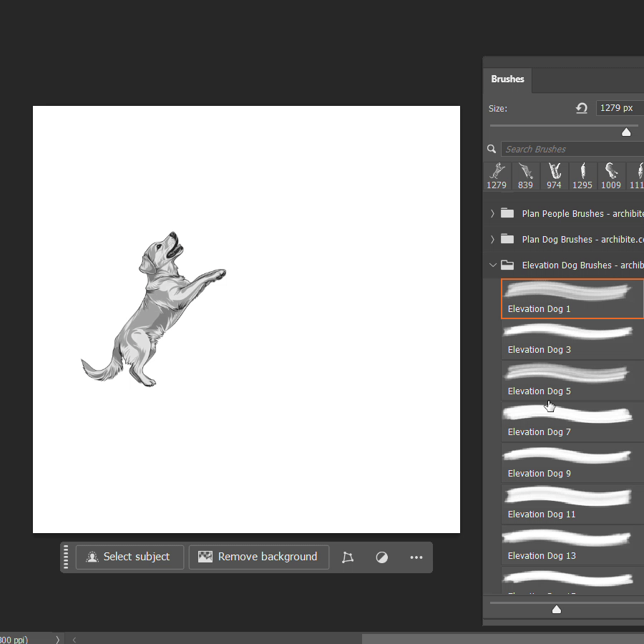Switch to the Brushes panel tab
The height and width of the screenshot is (644, 644).
(507, 79)
